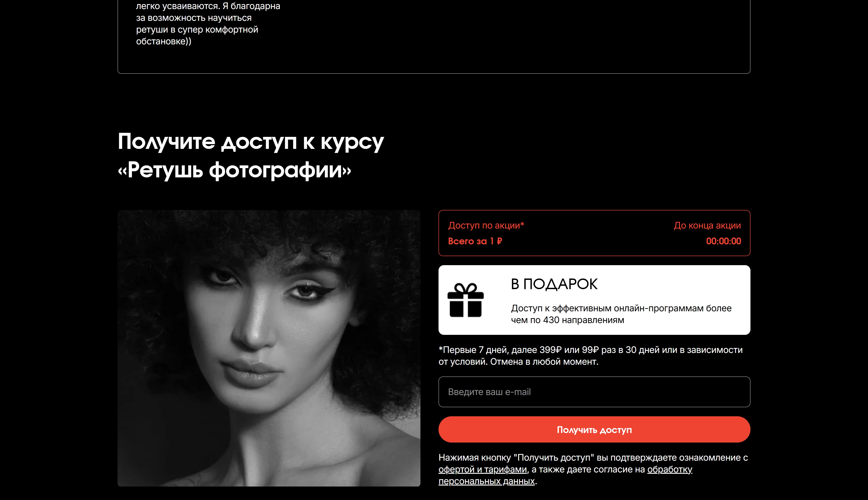The width and height of the screenshot is (868, 500).
Task: Click the 'Отмена в любой момент' text
Action: 544,362
